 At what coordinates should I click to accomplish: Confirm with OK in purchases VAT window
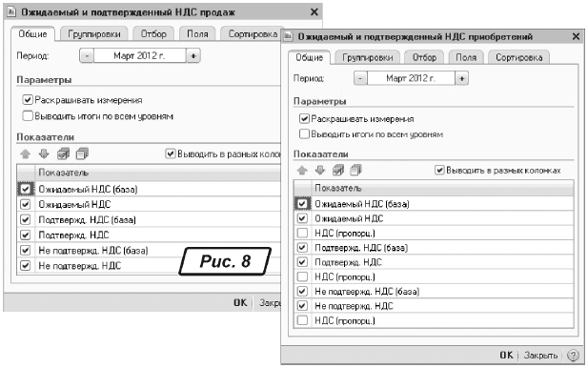coord(506,355)
